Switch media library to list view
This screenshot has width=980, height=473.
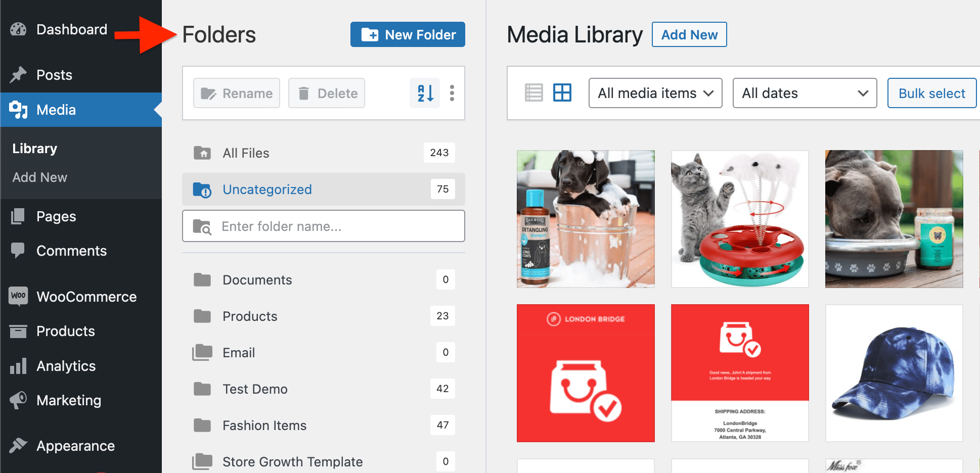(x=533, y=93)
